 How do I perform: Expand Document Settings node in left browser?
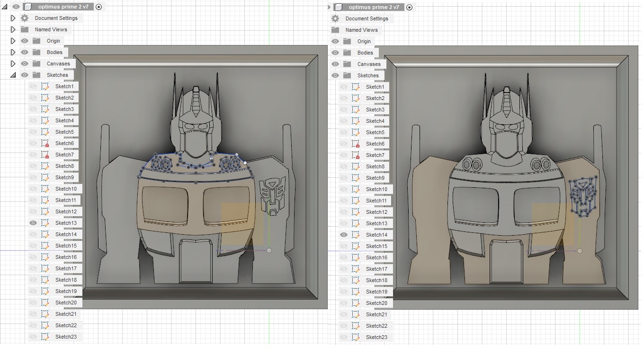point(13,18)
